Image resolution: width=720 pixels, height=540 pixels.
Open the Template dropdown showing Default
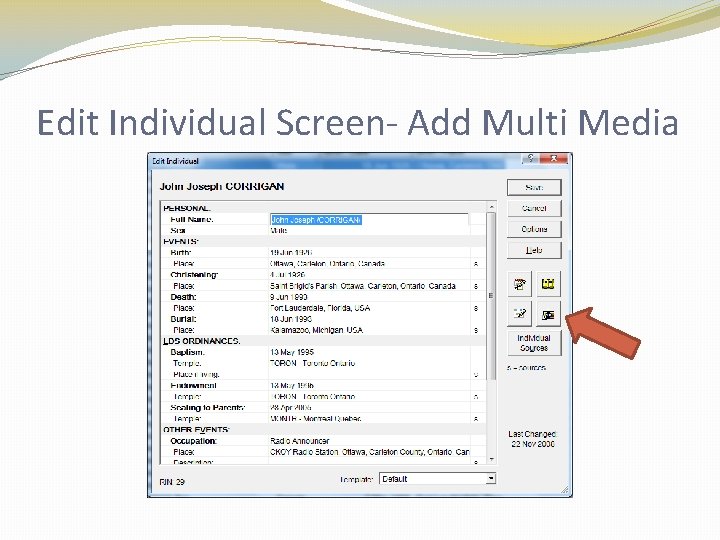point(438,479)
